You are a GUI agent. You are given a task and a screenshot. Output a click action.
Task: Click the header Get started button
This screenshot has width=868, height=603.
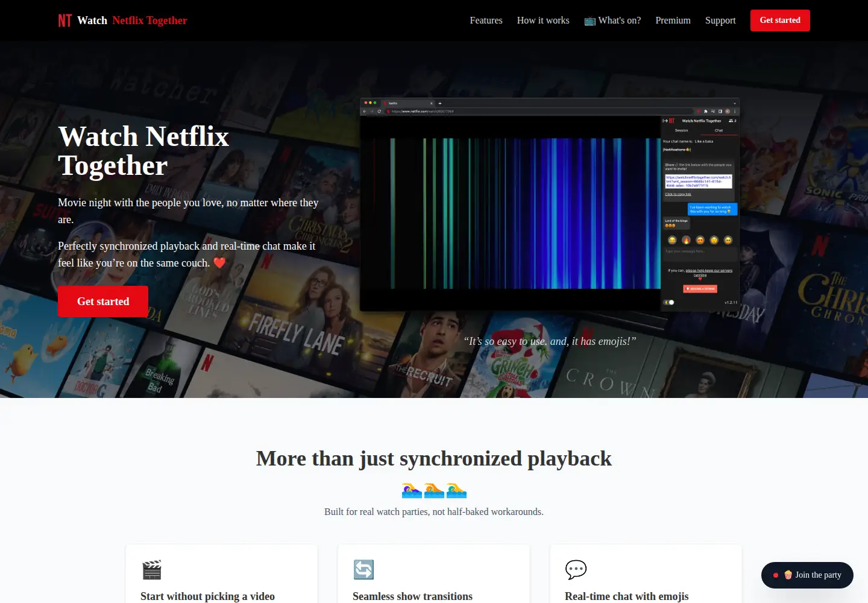pyautogui.click(x=780, y=21)
